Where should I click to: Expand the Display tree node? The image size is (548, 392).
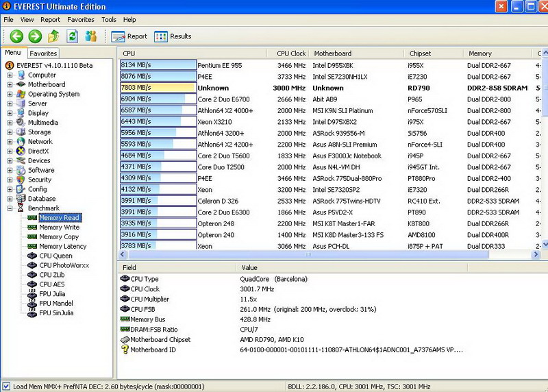point(10,113)
